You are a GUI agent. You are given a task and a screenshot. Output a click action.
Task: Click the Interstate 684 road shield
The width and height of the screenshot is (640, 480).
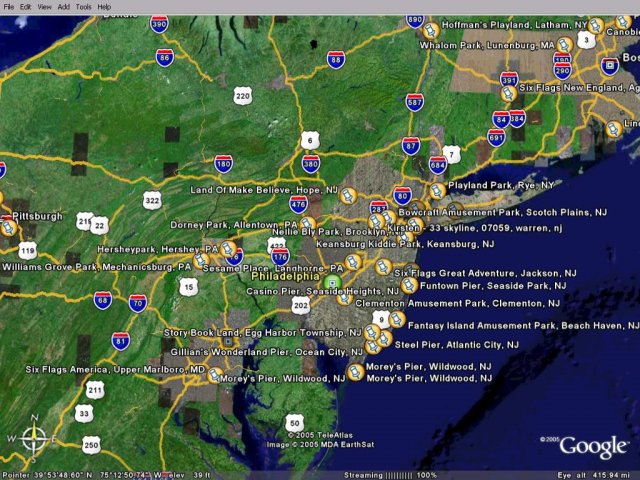437,165
